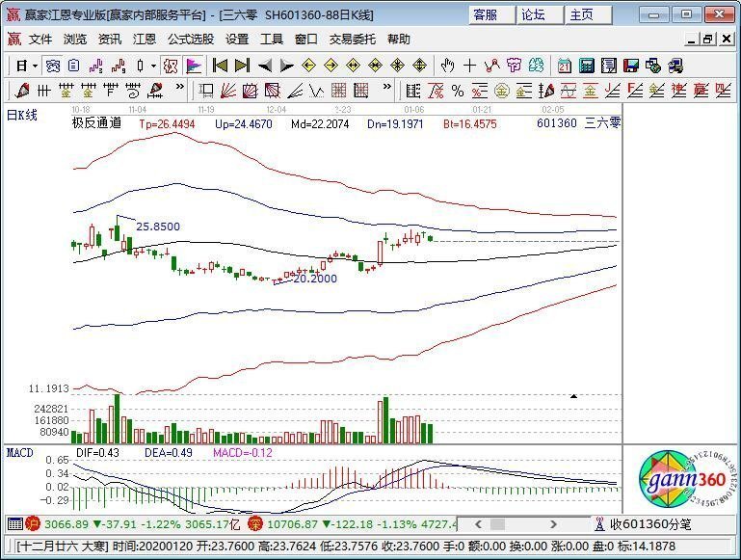This screenshot has width=741, height=560.
Task: Open the 江恩 menu
Action: (145, 40)
